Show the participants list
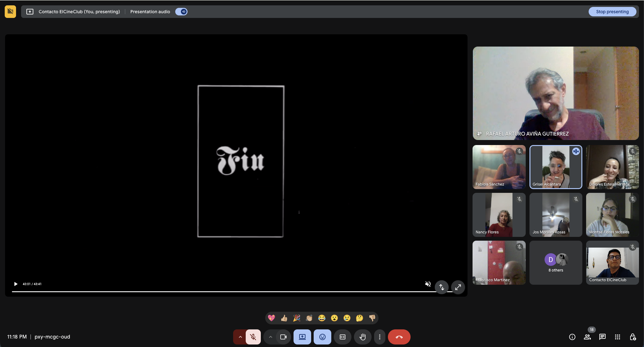Image resolution: width=644 pixels, height=347 pixels. click(587, 337)
